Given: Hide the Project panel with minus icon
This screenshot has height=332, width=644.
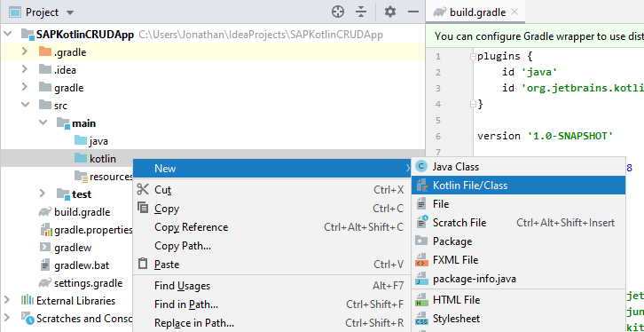Looking at the screenshot, I should (x=412, y=12).
